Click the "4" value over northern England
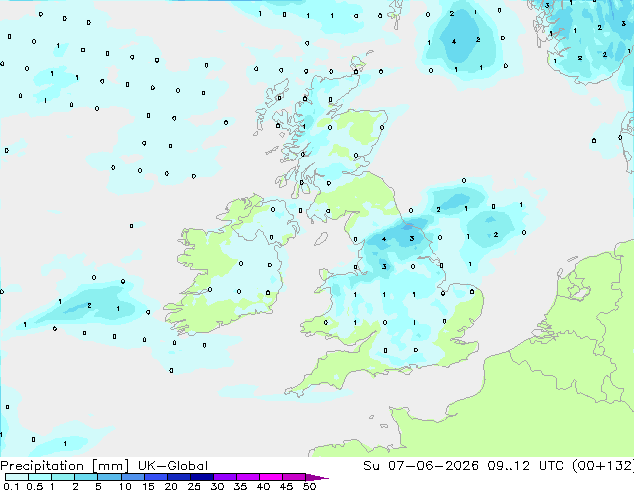 [384, 239]
